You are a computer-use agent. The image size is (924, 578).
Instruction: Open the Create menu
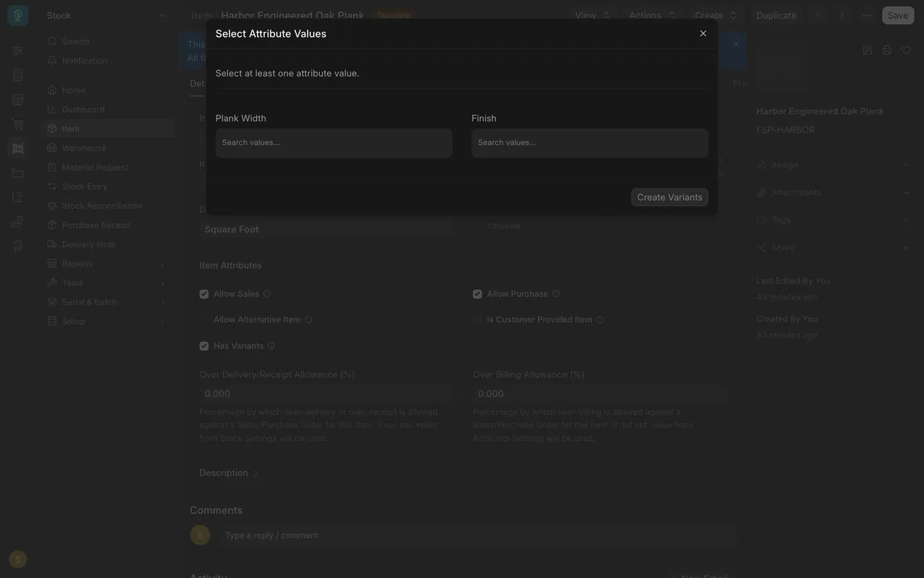[x=716, y=15]
